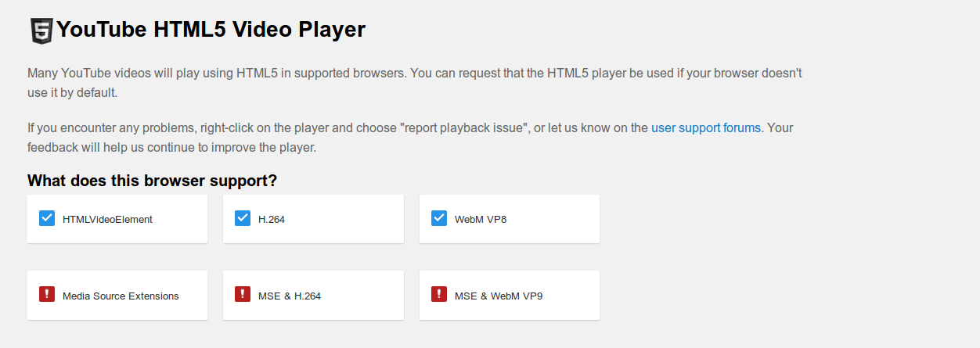Click the red warning icon for Media Source Extensions
The image size is (980, 348).
pos(46,294)
